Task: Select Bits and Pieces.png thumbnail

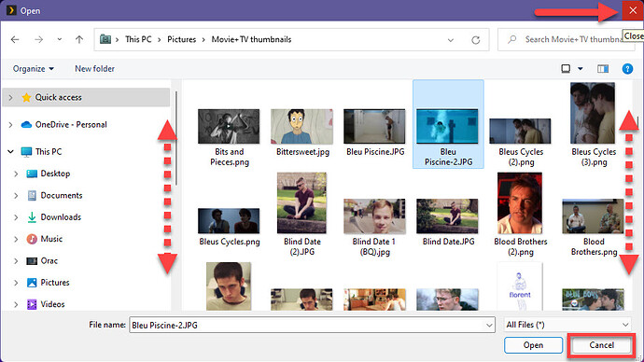Action: (x=229, y=126)
